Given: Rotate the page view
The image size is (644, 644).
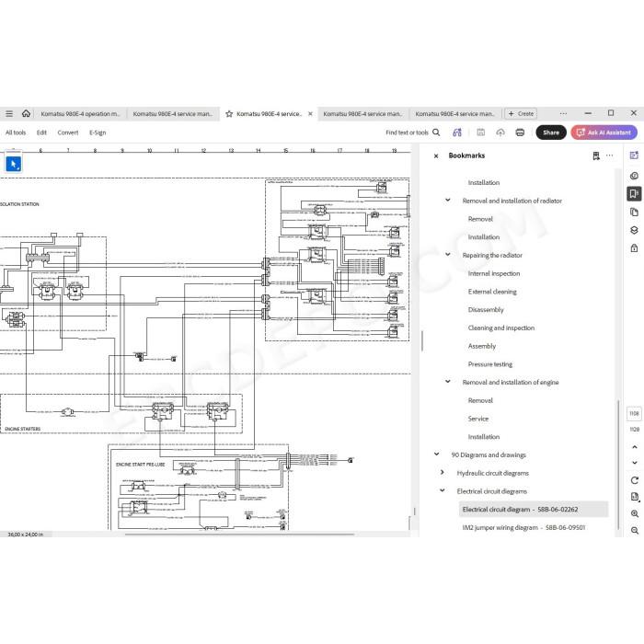Looking at the screenshot, I should pyautogui.click(x=635, y=480).
